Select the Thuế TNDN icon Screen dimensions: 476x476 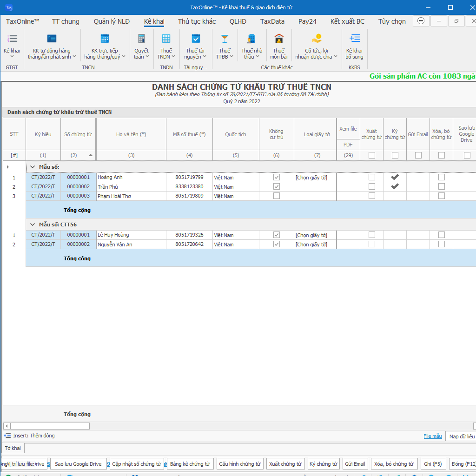pyautogui.click(x=166, y=45)
